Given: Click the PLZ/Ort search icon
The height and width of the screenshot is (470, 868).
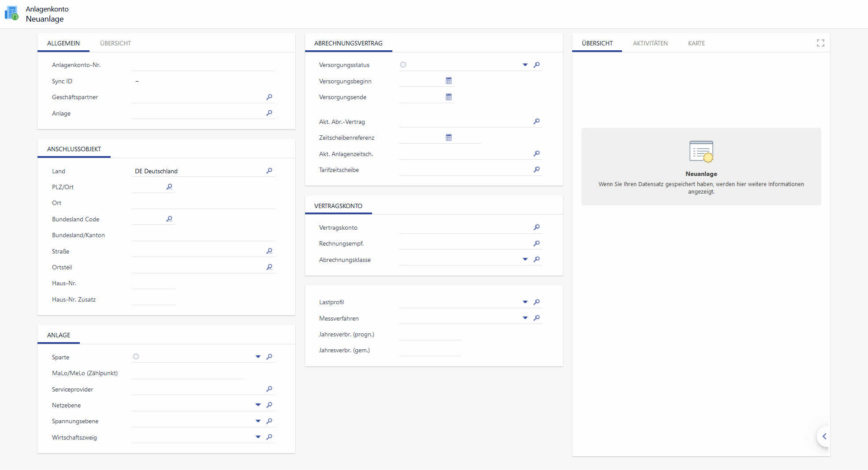Looking at the screenshot, I should pyautogui.click(x=169, y=187).
